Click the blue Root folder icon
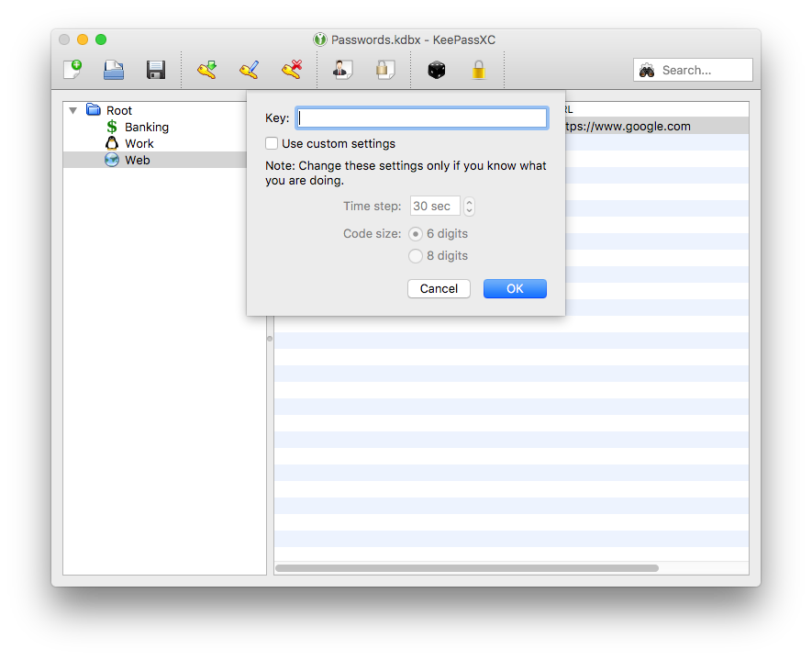Image resolution: width=812 pixels, height=660 pixels. [94, 109]
